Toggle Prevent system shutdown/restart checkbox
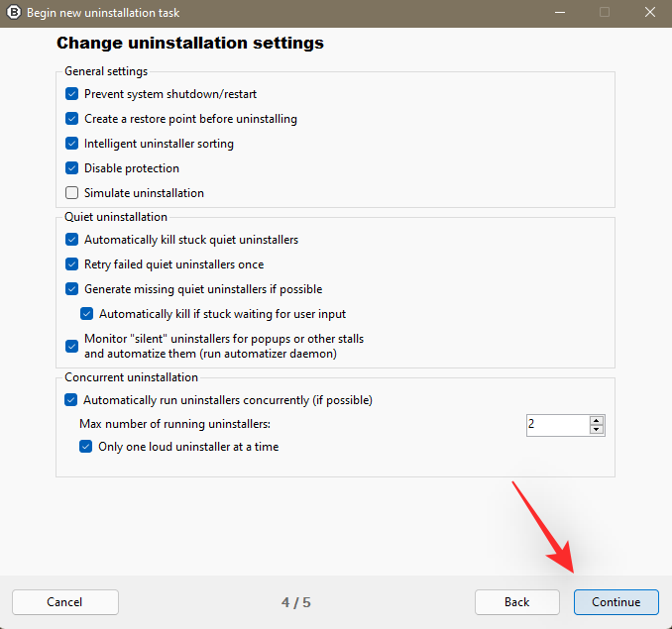The height and width of the screenshot is (629, 672). pyautogui.click(x=71, y=94)
